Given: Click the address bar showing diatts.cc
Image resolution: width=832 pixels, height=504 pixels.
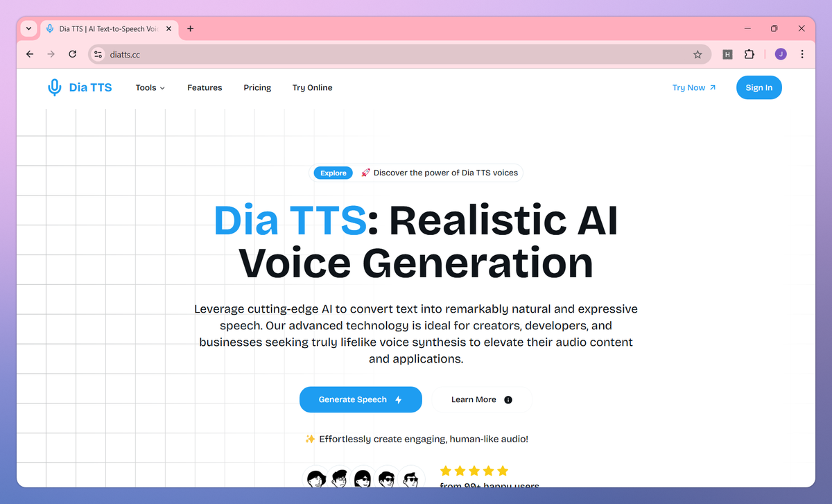Looking at the screenshot, I should [399, 54].
